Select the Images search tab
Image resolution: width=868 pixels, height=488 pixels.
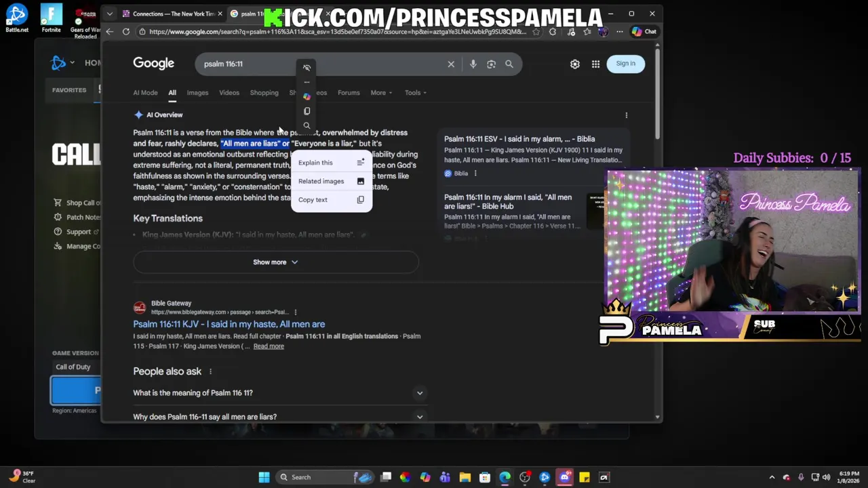(x=197, y=93)
